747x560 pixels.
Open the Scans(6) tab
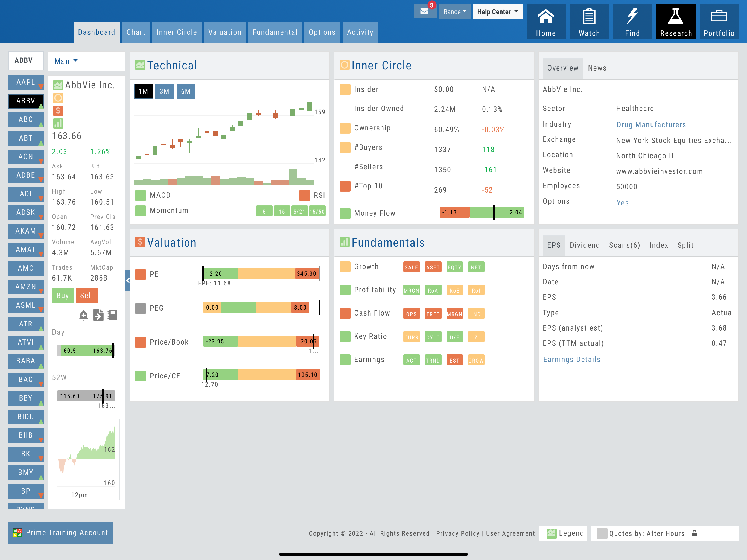tap(625, 246)
